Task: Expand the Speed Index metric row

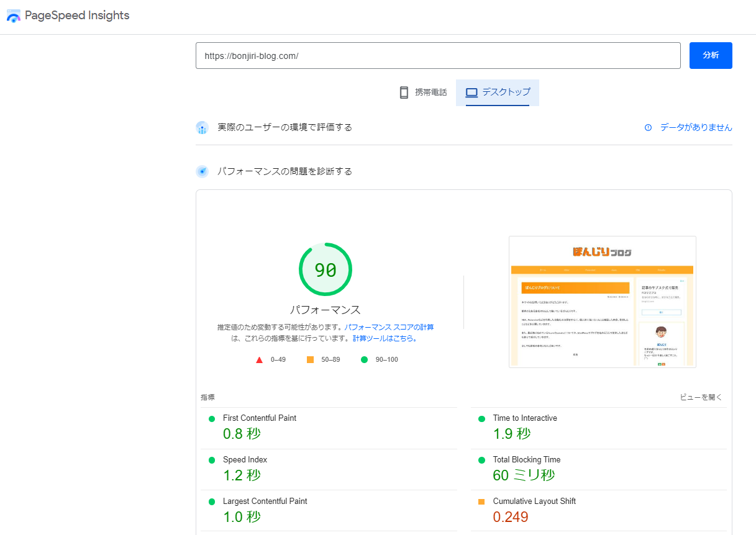Action: click(x=245, y=459)
